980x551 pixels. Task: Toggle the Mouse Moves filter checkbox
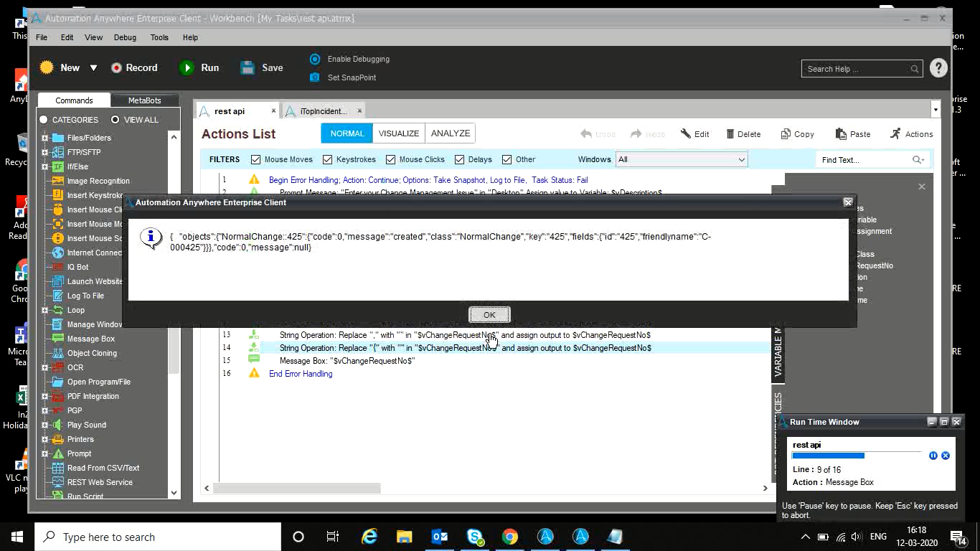pos(255,159)
